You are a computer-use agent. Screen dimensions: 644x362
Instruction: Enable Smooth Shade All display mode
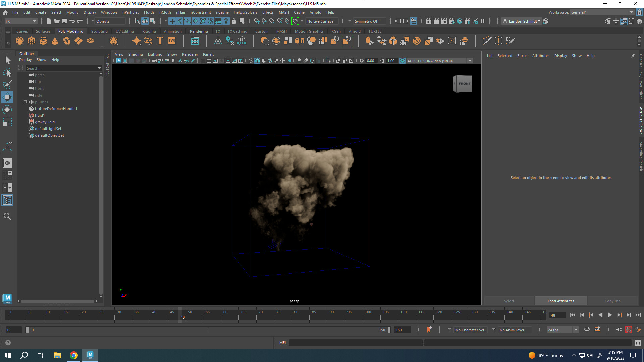[x=257, y=61]
